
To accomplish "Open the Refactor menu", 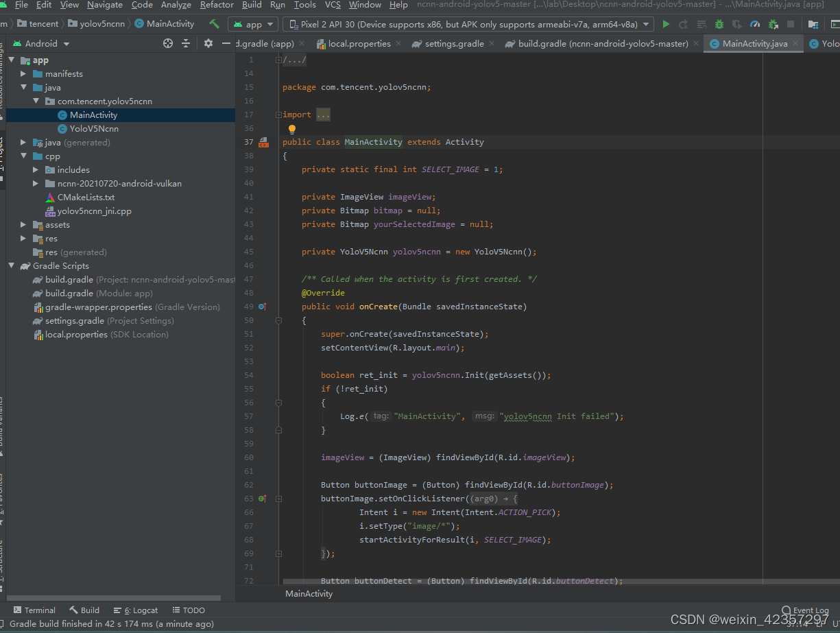I will (217, 5).
